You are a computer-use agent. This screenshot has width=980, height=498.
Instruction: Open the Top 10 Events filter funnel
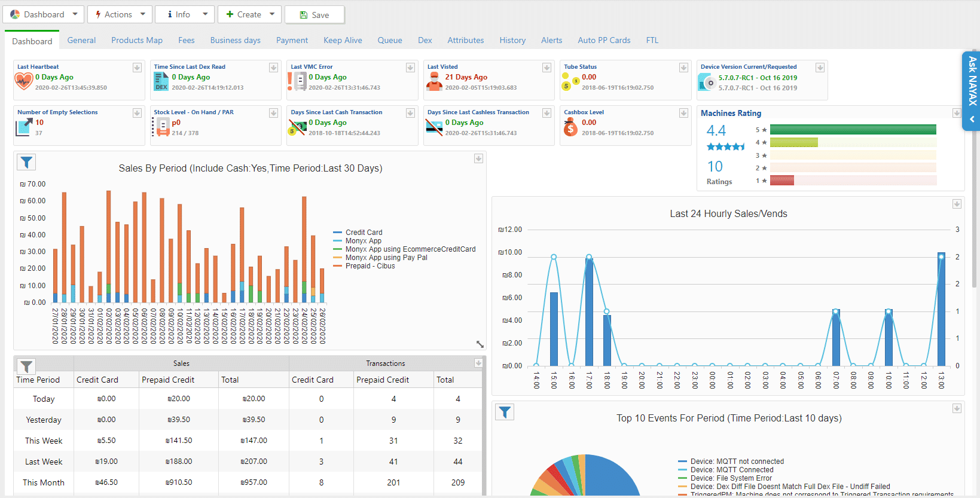(x=505, y=412)
